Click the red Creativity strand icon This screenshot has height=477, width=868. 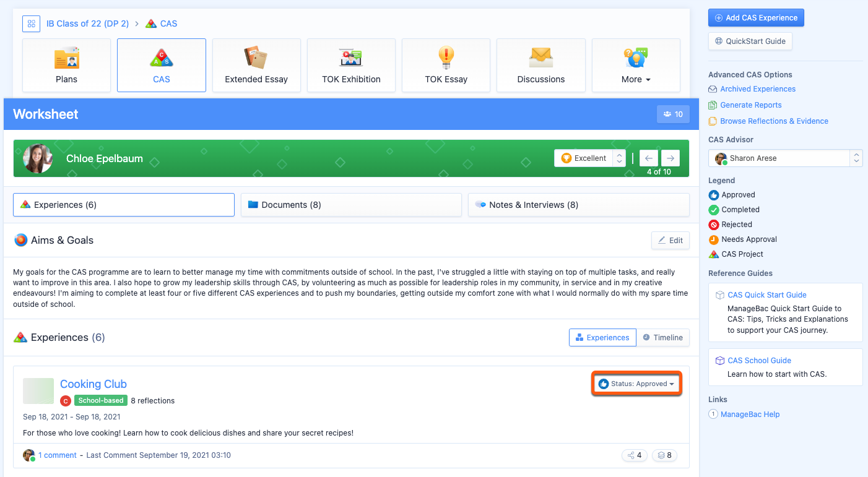(x=66, y=400)
